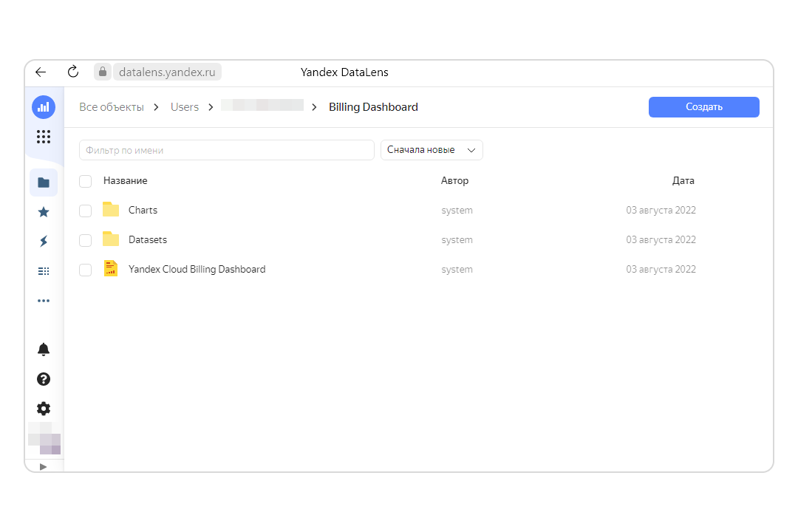The height and width of the screenshot is (532, 798).
Task: Open connections lightning bolt icon
Action: (x=44, y=242)
